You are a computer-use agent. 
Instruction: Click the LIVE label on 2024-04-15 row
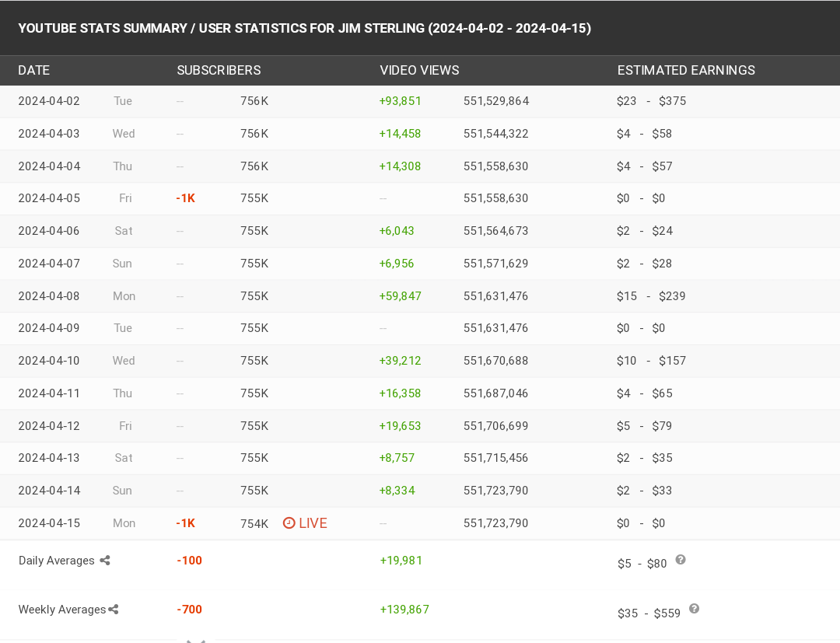coord(313,523)
